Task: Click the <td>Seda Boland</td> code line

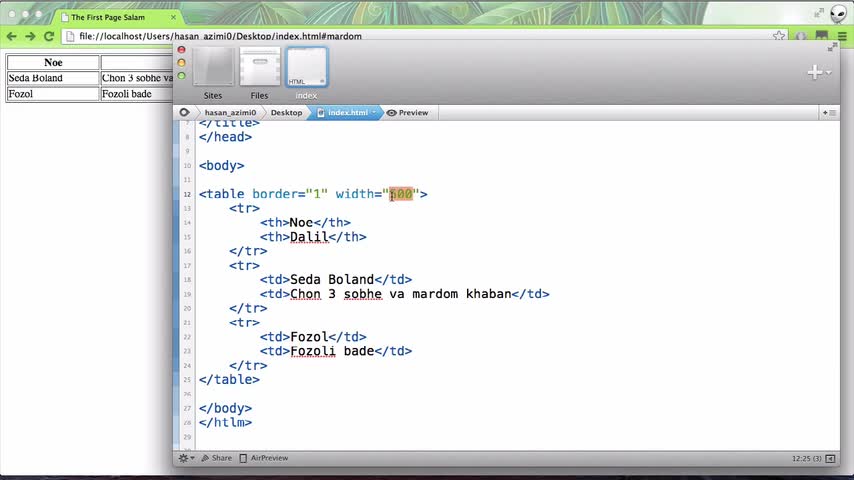Action: [x=336, y=280]
